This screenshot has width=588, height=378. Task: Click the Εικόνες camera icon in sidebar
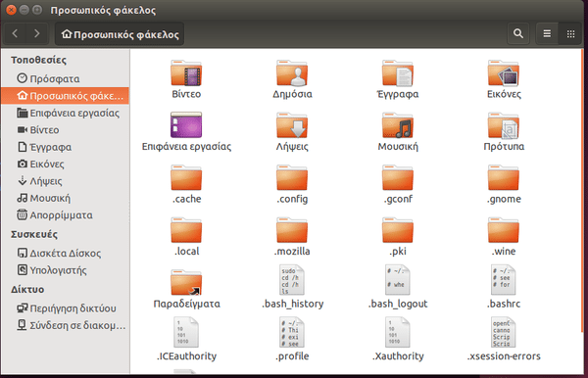pyautogui.click(x=23, y=164)
